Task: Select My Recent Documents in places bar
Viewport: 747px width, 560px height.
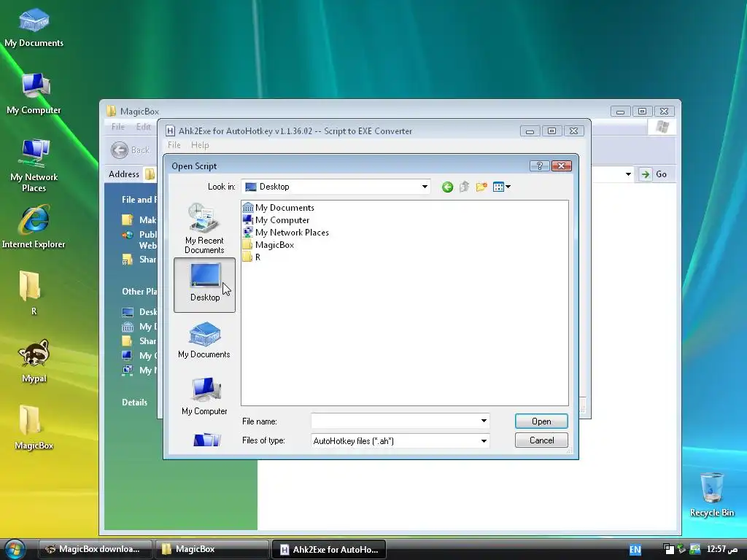Action: click(x=204, y=228)
